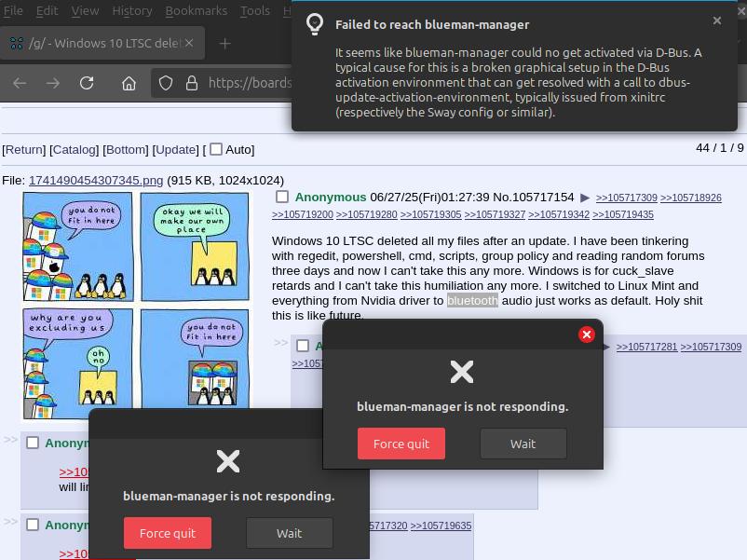Follow reply link >>105717309 in the post header
747x560 pixels.
click(x=626, y=198)
